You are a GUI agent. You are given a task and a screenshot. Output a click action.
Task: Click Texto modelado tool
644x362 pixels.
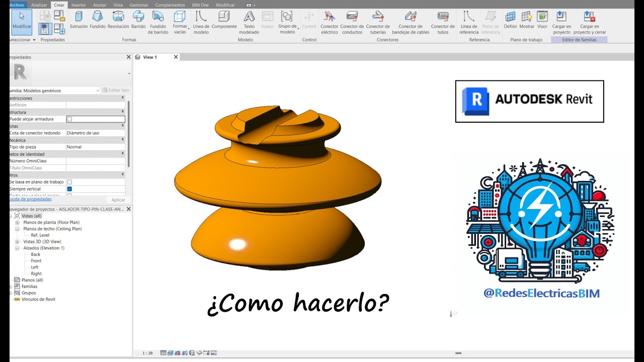pos(249,23)
